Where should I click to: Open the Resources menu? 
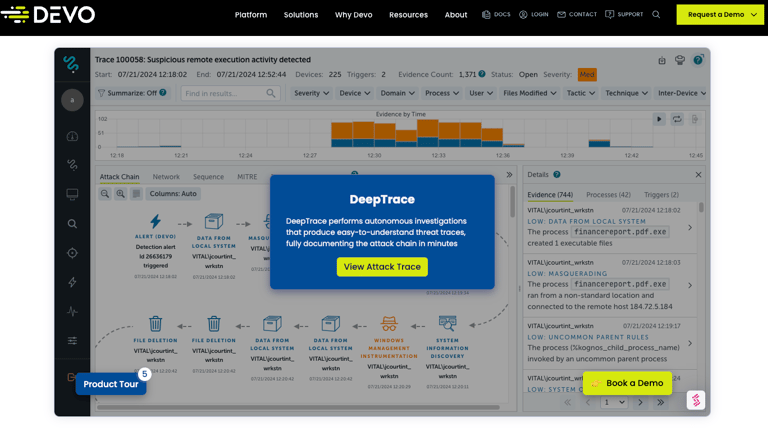pyautogui.click(x=408, y=15)
